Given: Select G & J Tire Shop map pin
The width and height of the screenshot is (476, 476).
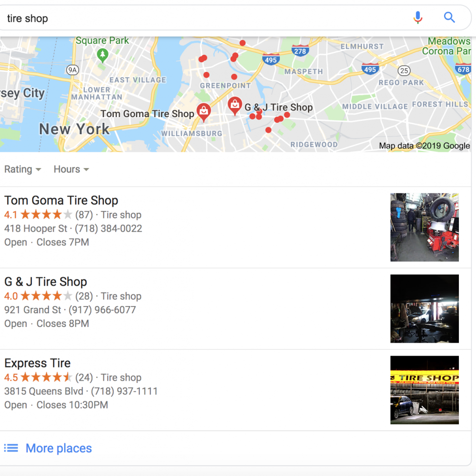Looking at the screenshot, I should click(x=235, y=106).
